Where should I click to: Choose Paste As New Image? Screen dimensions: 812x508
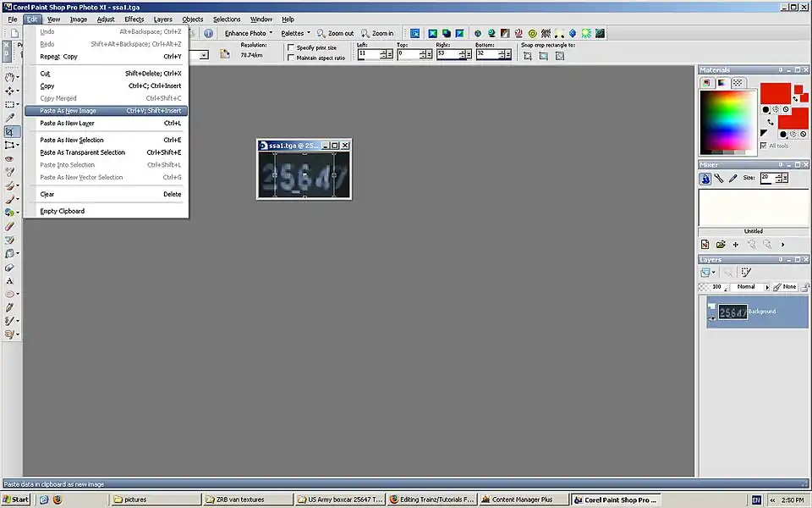[69, 111]
